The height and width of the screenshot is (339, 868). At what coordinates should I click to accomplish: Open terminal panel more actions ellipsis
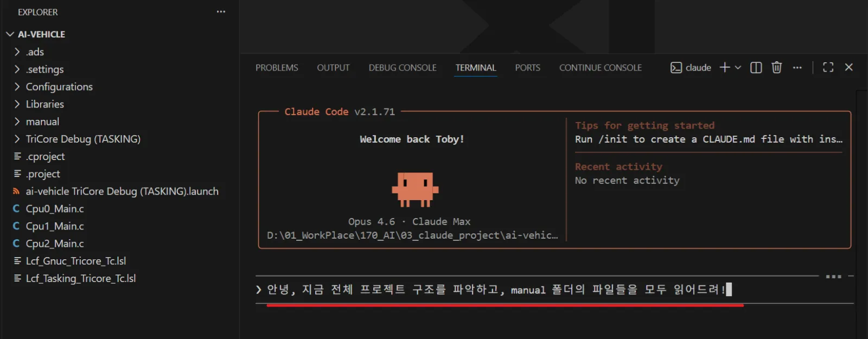click(797, 67)
